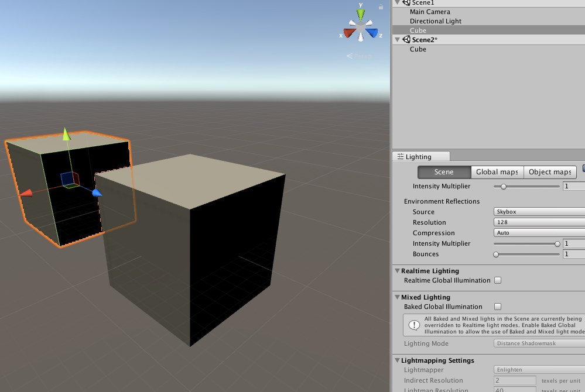Collapse the Scene1 hierarchy
Viewport: 585px width, 392px height.
pos(398,2)
